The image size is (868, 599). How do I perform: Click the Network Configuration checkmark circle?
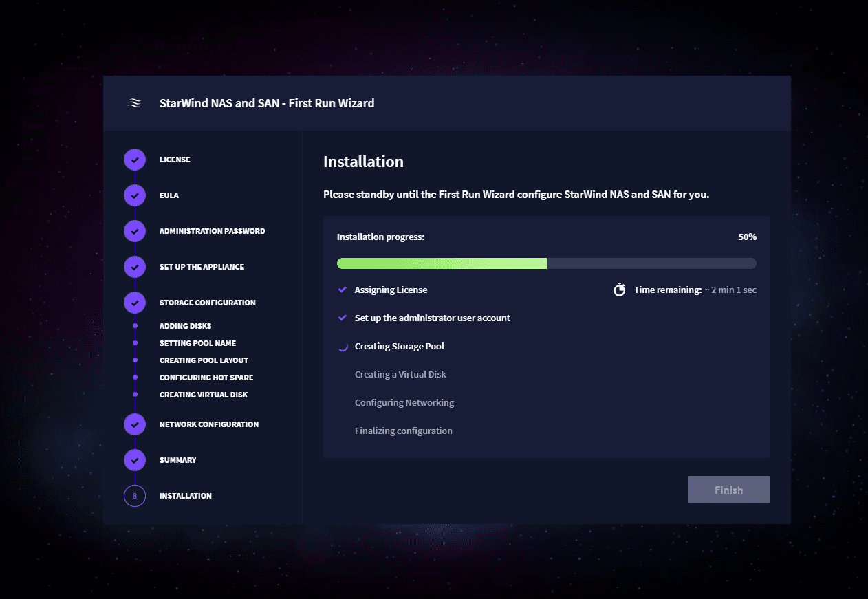135,424
